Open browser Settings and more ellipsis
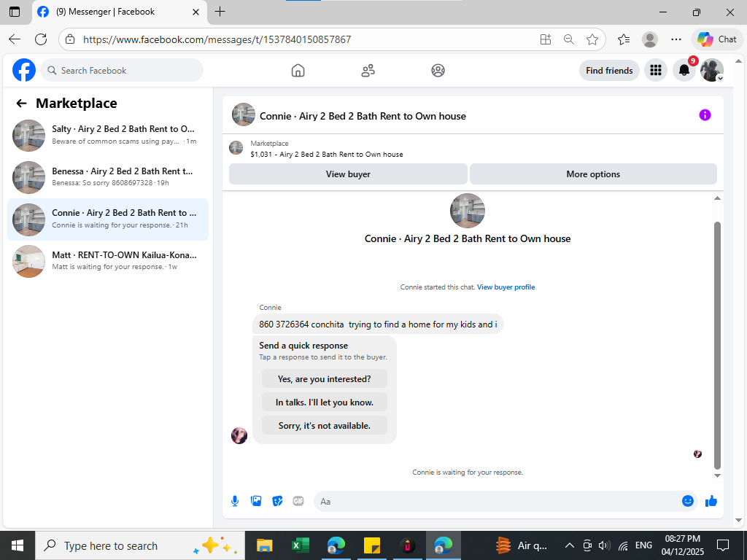This screenshot has height=560, width=747. click(x=676, y=39)
